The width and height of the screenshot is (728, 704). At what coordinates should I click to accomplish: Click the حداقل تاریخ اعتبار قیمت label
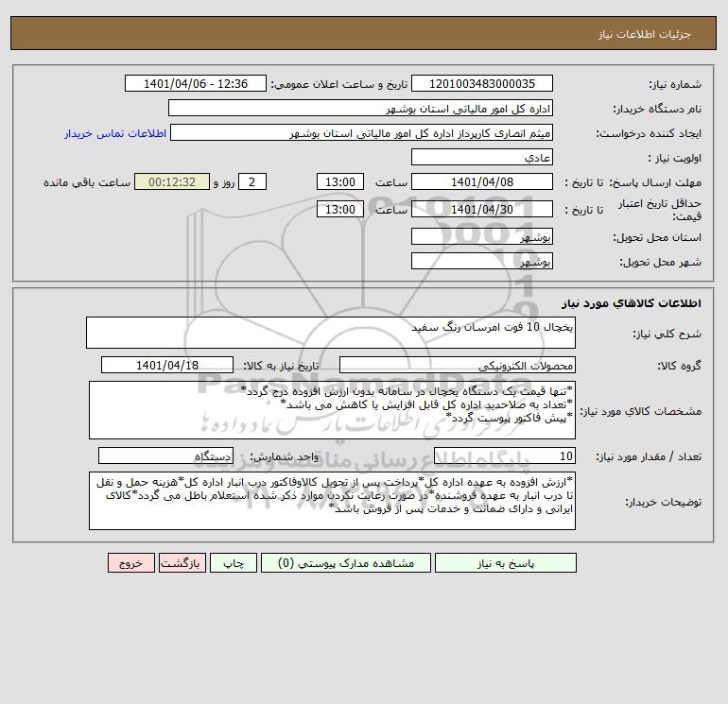(x=660, y=210)
